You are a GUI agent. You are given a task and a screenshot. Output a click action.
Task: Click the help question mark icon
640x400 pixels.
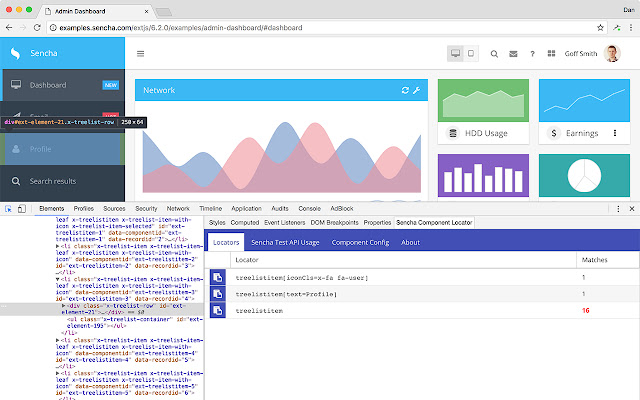tap(532, 54)
